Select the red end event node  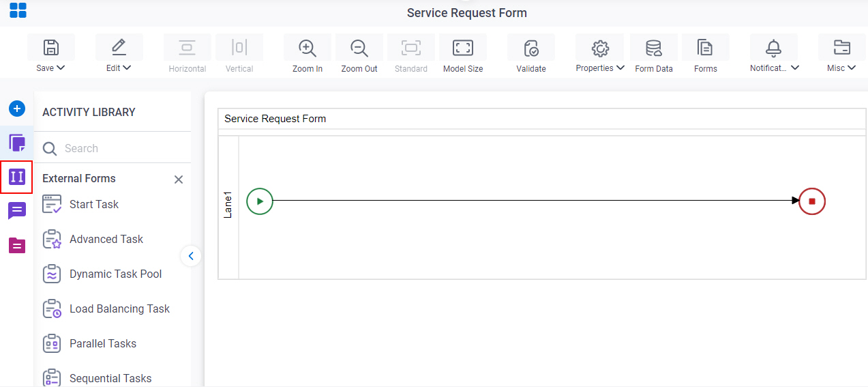[x=812, y=201]
